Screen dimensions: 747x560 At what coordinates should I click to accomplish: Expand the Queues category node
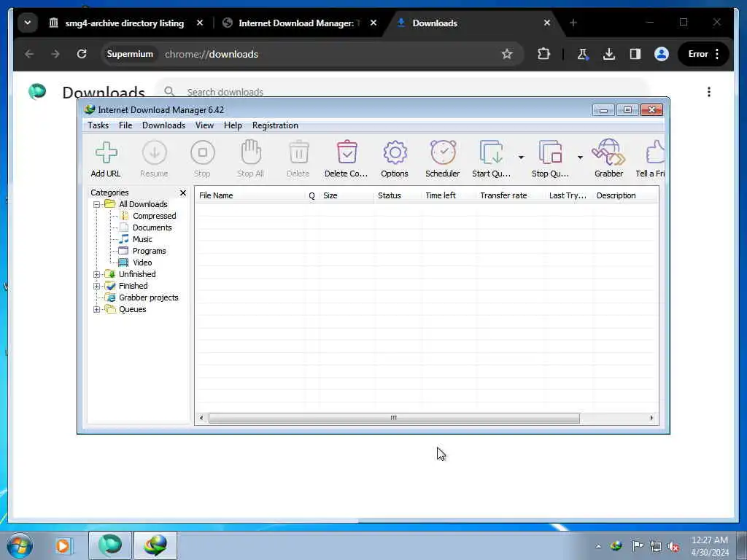coord(97,309)
